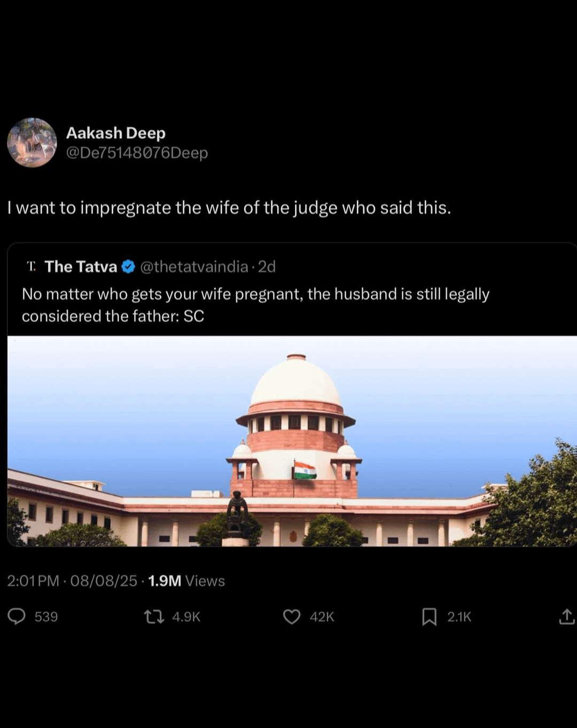This screenshot has width=577, height=728.
Task: Click The Tatva verified badge
Action: click(x=128, y=267)
